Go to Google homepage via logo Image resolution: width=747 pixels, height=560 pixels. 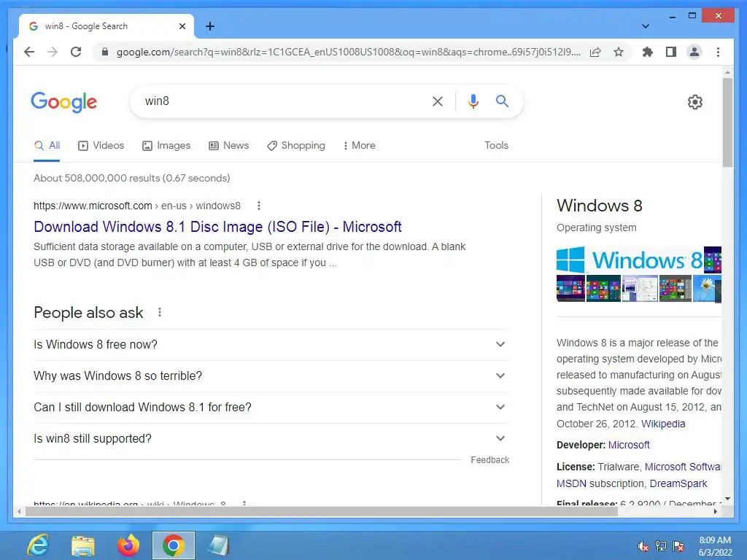[x=64, y=102]
